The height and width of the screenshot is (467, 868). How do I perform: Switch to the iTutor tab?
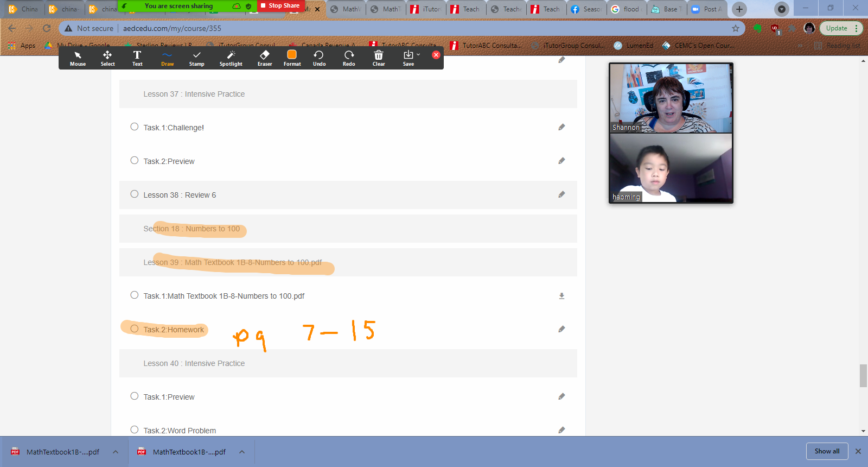[426, 9]
